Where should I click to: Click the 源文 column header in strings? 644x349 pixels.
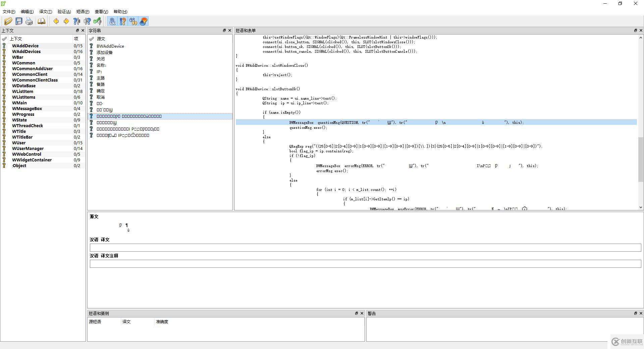point(163,39)
